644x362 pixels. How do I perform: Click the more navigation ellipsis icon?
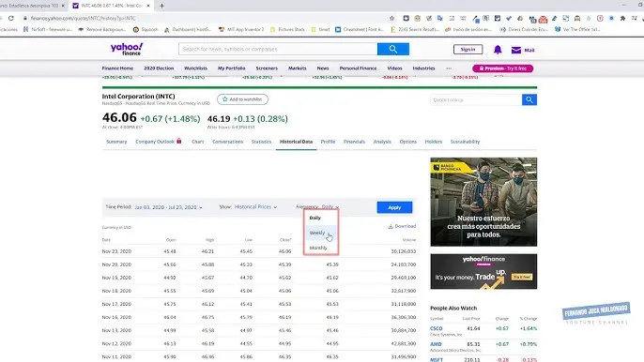pos(449,68)
